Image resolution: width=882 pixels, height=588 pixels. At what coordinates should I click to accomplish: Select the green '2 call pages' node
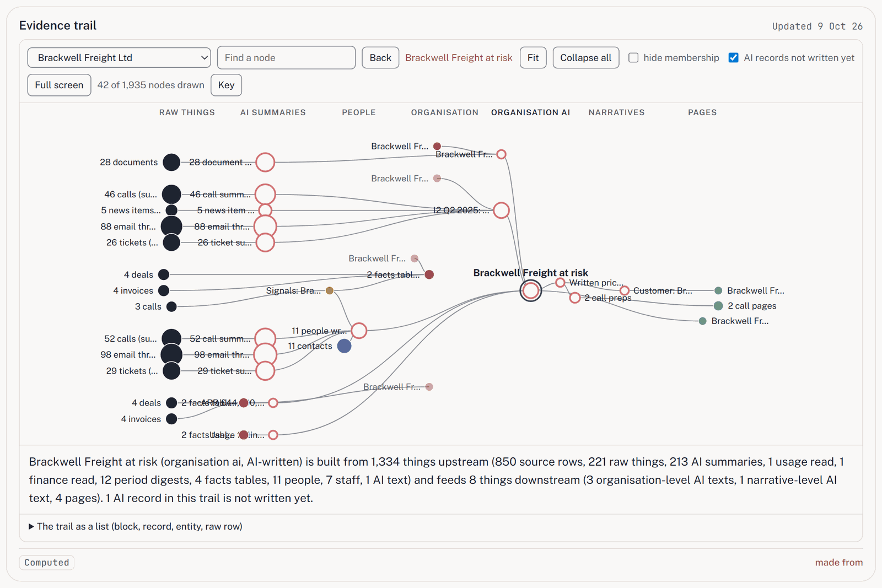(718, 306)
